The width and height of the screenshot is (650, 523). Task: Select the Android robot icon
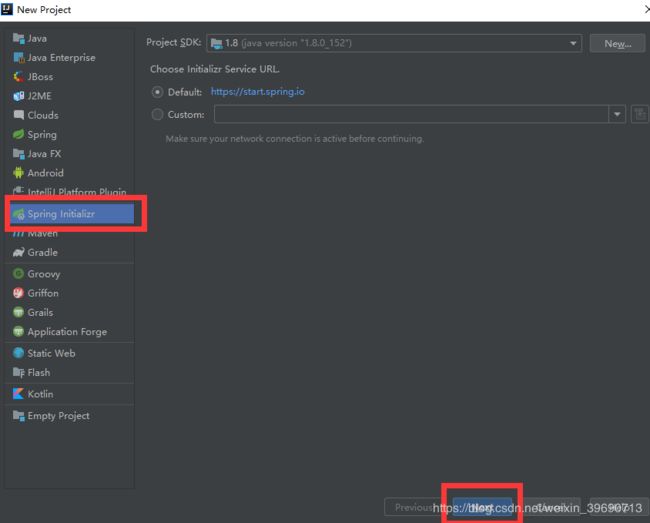[x=18, y=173]
